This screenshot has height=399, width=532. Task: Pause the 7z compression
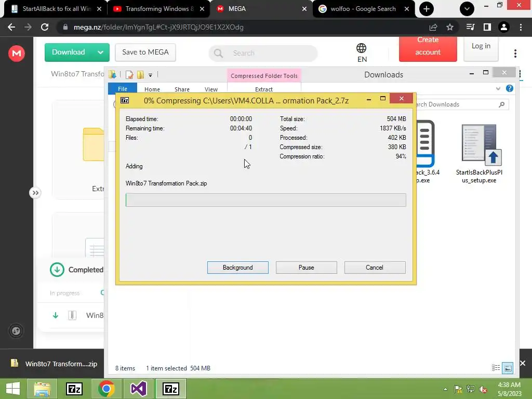(306, 268)
